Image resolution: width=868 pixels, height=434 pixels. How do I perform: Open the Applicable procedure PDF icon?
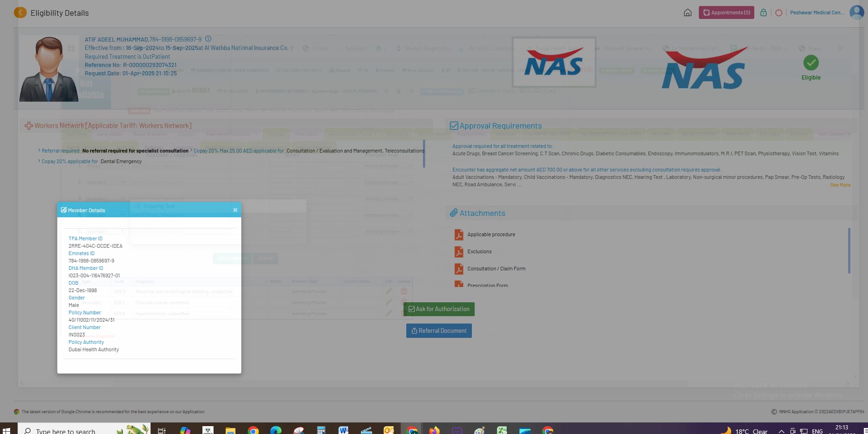point(458,235)
